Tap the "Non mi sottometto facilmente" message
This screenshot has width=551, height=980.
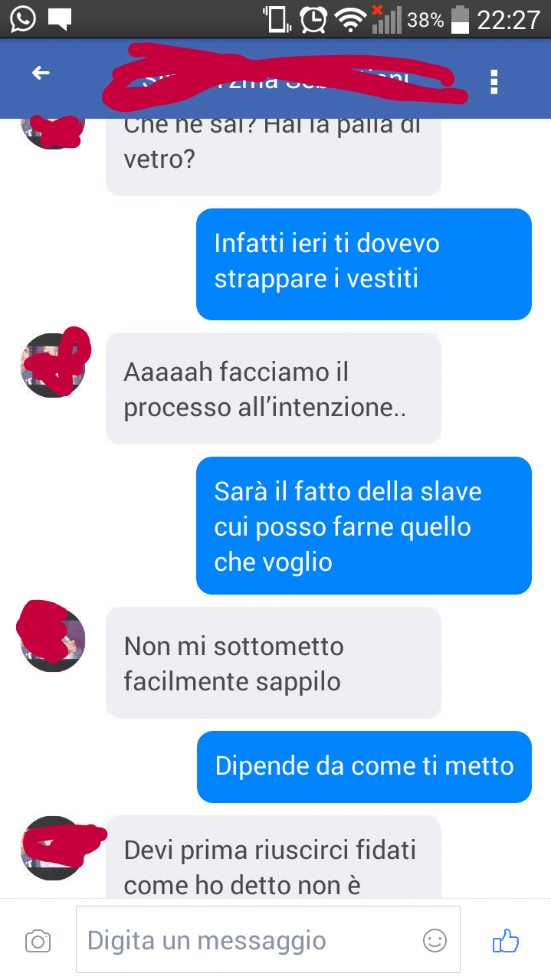tap(273, 663)
